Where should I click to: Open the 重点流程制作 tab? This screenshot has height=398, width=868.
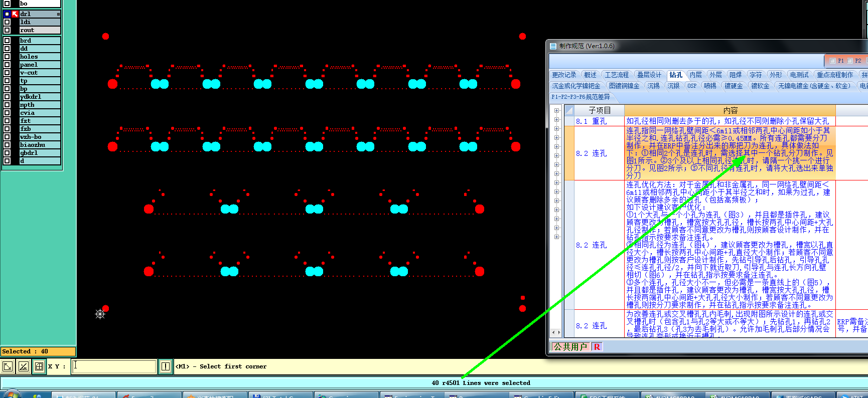[x=835, y=75]
